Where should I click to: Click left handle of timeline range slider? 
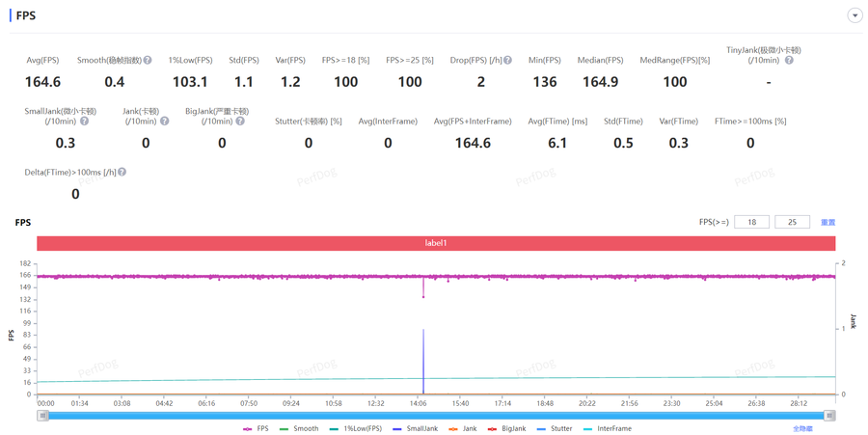[42, 416]
